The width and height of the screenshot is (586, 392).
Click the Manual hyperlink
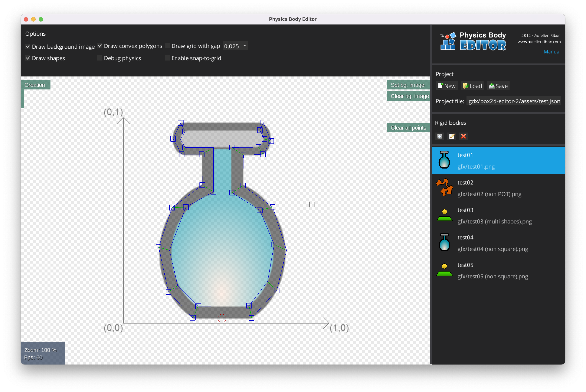[552, 52]
